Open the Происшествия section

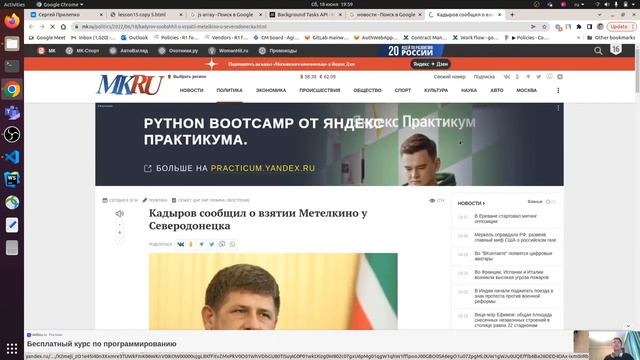point(320,90)
